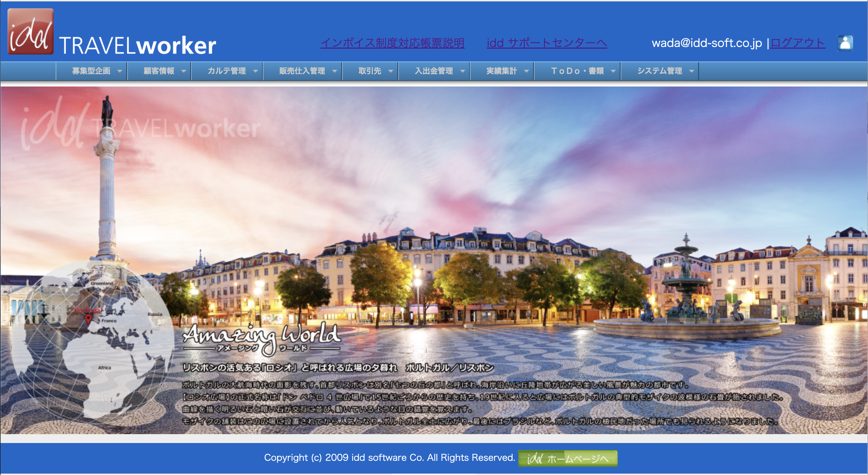The image size is (868, 475).
Task: Open the idd サポートセンターへ link
Action: coord(547,43)
